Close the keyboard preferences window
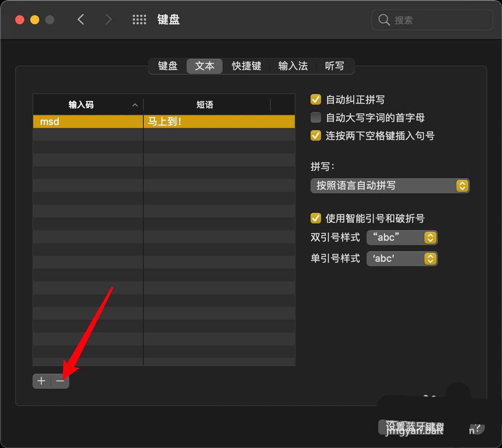 20,20
